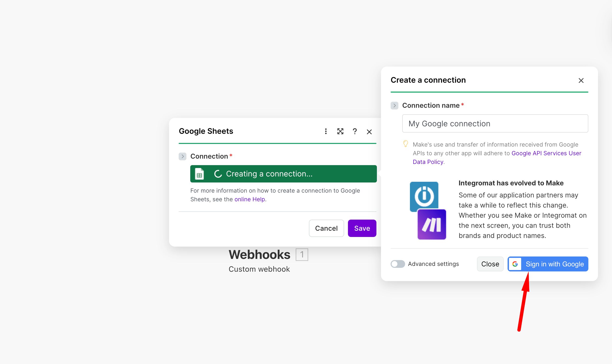Viewport: 612px width, 364px height.
Task: Toggle Advanced settings switch
Action: coord(398,264)
